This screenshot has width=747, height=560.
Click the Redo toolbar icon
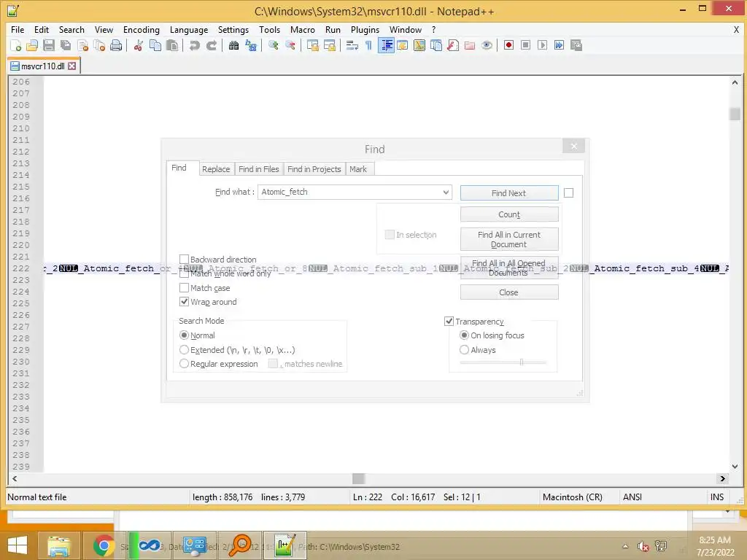pyautogui.click(x=212, y=46)
